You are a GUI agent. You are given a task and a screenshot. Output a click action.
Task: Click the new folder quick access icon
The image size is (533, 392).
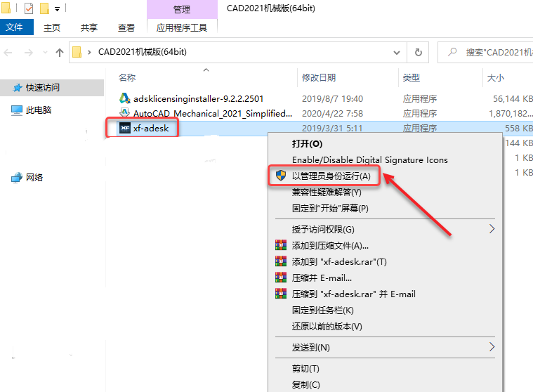44,8
